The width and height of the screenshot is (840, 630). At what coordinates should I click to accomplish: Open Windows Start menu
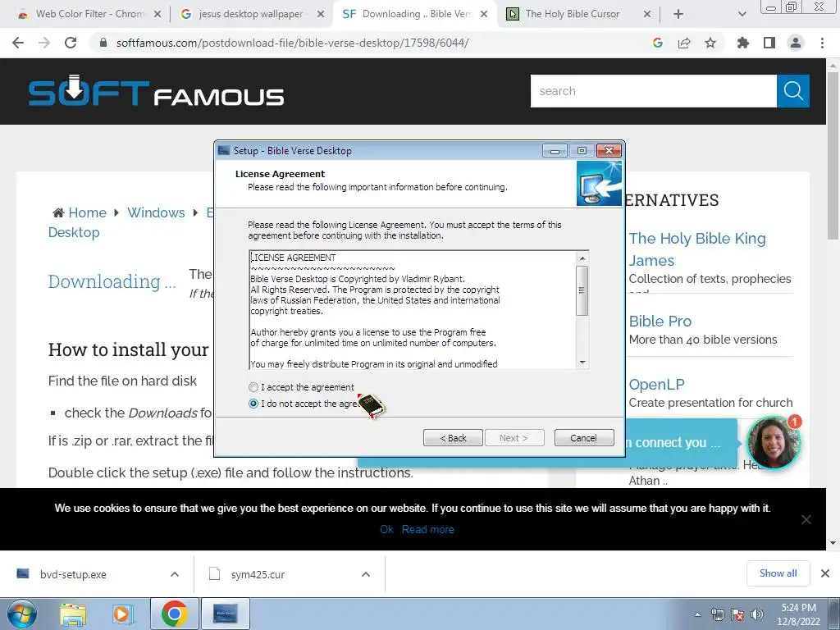22,614
